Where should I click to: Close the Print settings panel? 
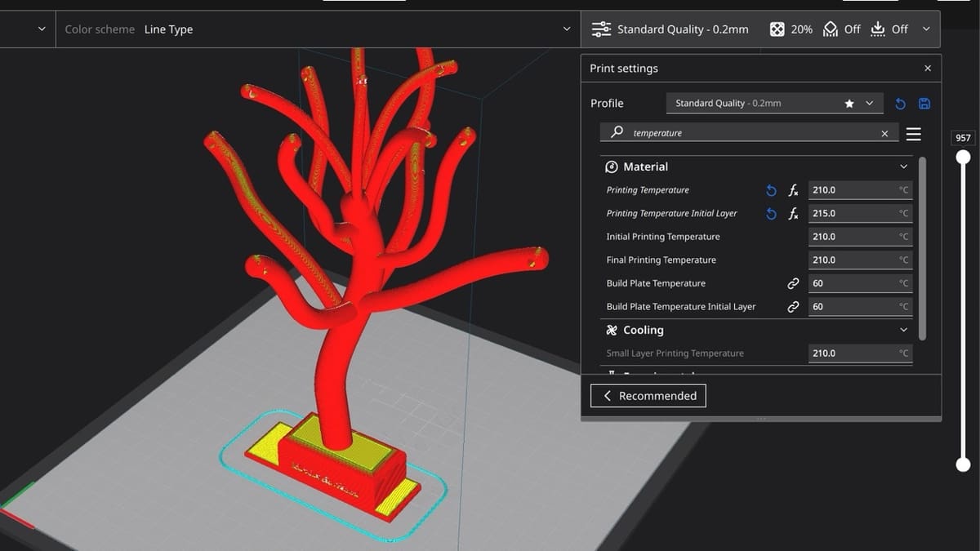pyautogui.click(x=927, y=69)
